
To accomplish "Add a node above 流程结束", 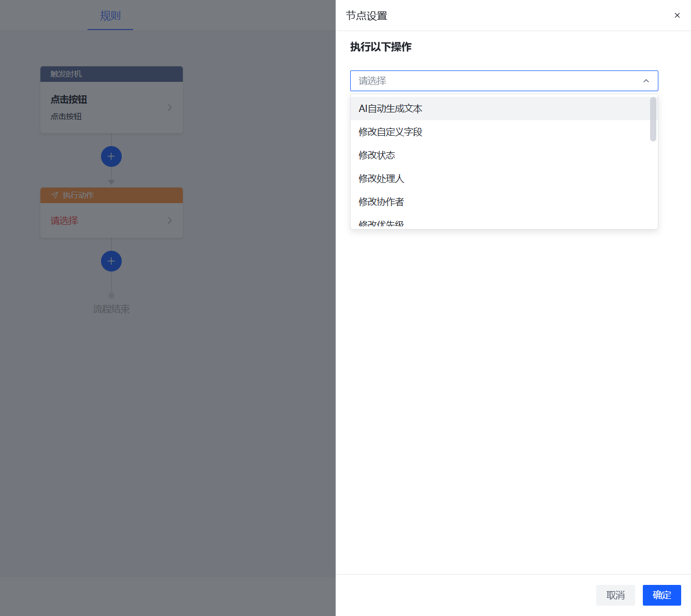I will (x=111, y=261).
